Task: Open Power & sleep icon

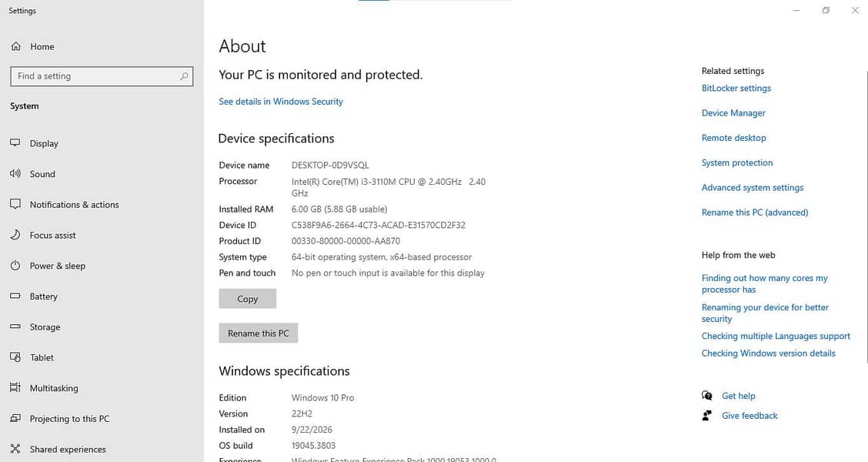Action: [x=15, y=266]
